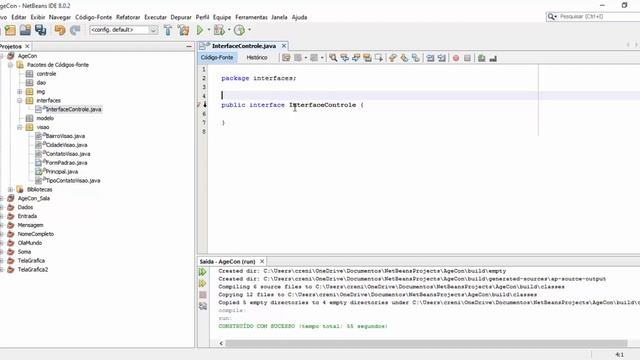Click editor Last Edit icon
This screenshot has width=640, height=360.
tap(286, 58)
